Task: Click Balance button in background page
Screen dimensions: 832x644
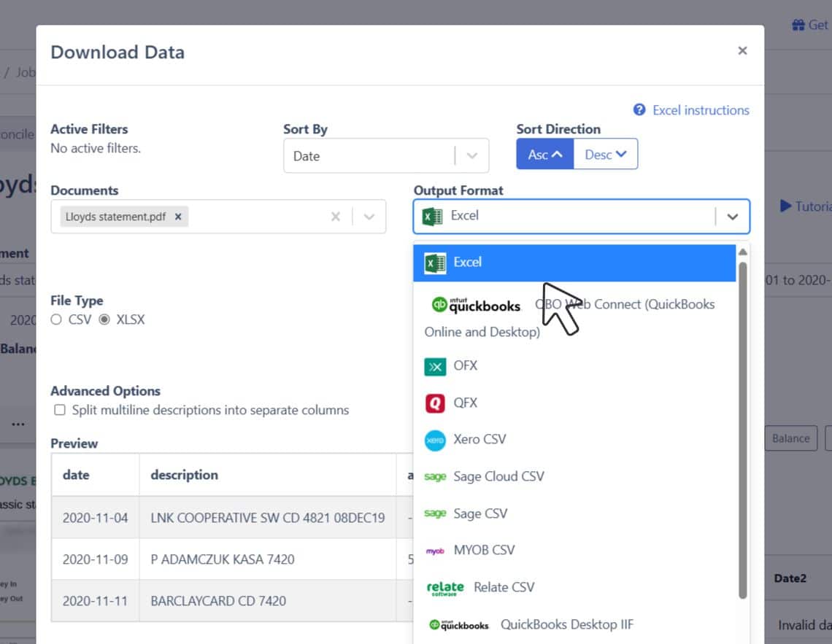Action: point(790,438)
